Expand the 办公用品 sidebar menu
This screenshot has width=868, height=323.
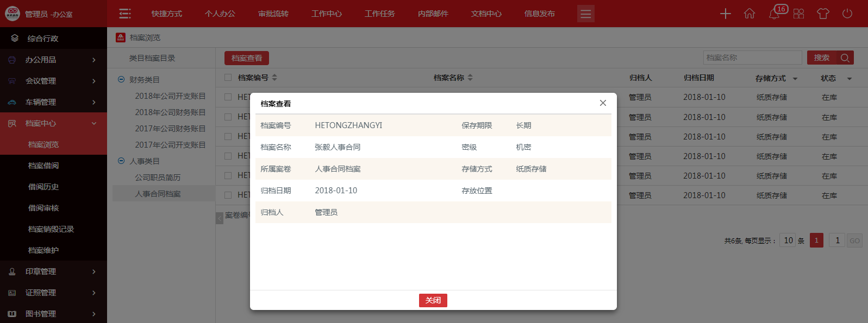[x=53, y=60]
